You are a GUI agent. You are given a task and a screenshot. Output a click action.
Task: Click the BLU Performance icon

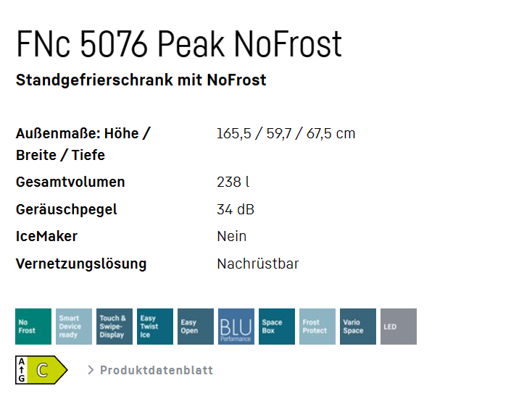pyautogui.click(x=236, y=327)
